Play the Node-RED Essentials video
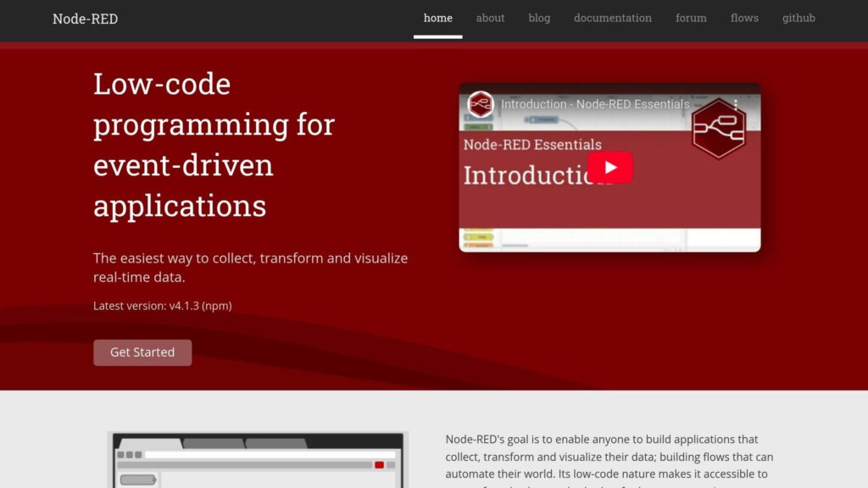The width and height of the screenshot is (868, 488). (x=610, y=168)
